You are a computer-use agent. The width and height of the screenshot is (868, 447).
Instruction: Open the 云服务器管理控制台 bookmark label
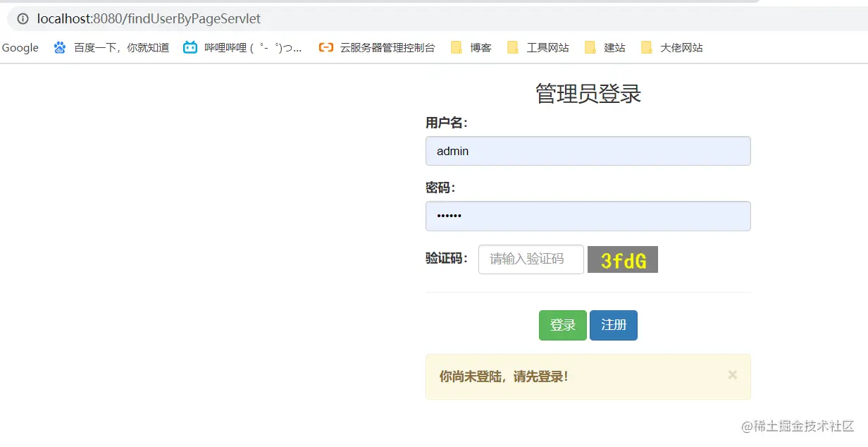[387, 48]
